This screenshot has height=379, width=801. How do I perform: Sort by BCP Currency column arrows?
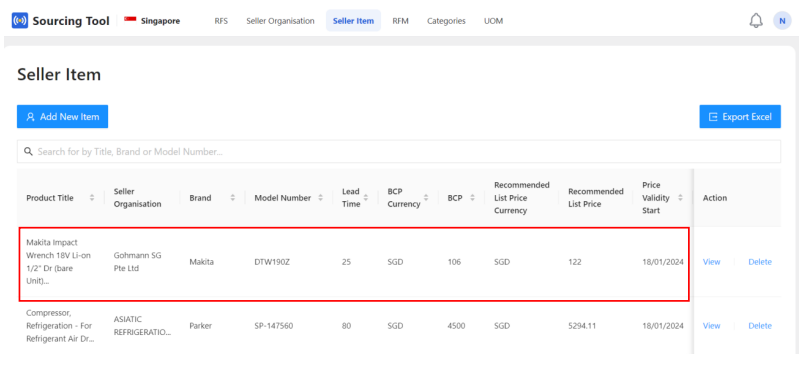[427, 198]
